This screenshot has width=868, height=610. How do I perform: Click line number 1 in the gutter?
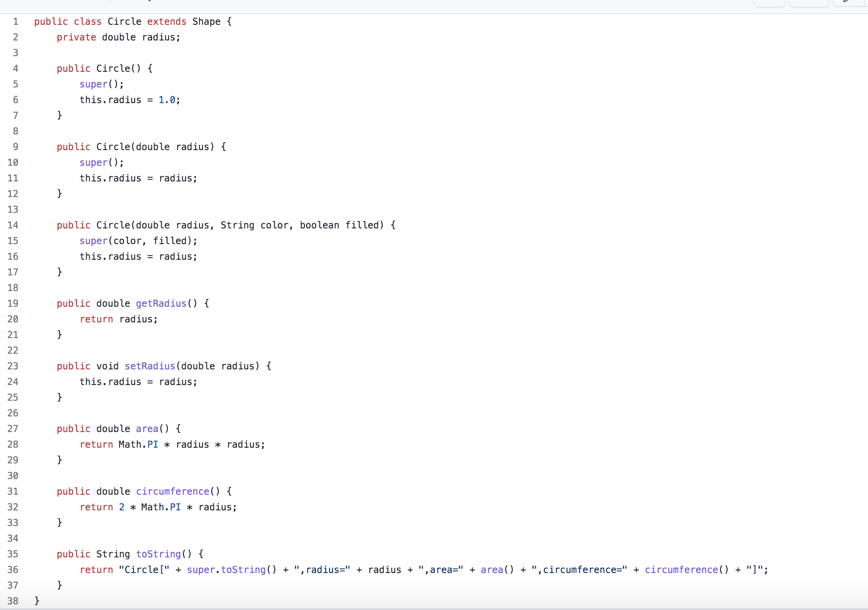tap(15, 22)
